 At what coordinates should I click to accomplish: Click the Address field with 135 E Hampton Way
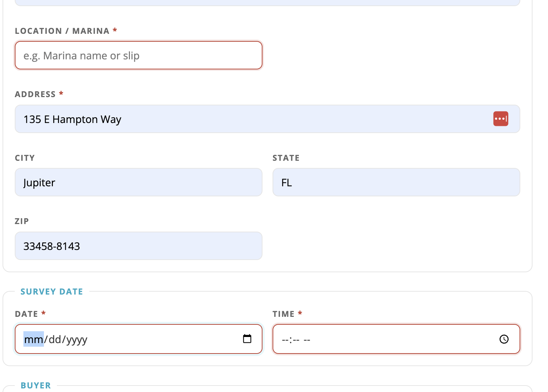[x=268, y=119]
